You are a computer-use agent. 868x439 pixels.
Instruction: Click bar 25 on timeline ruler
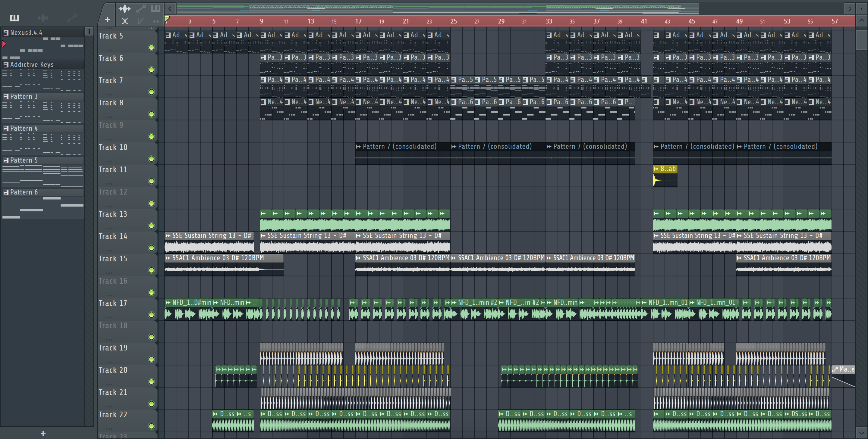pyautogui.click(x=454, y=21)
